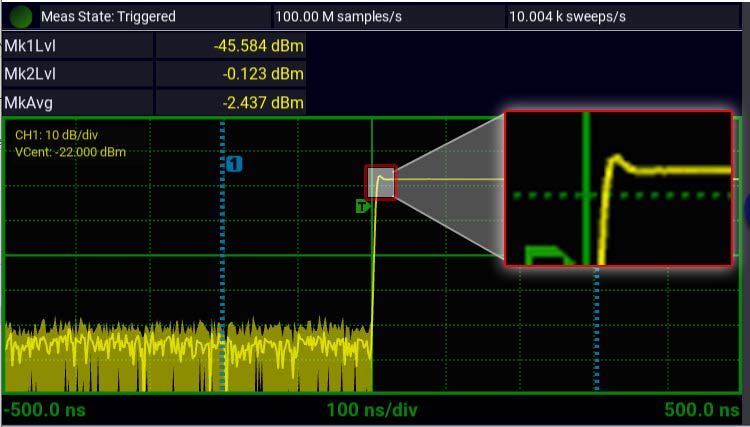This screenshot has width=750, height=427.
Task: Click the Mk2Lvl value -0.123 dBm
Action: click(262, 74)
